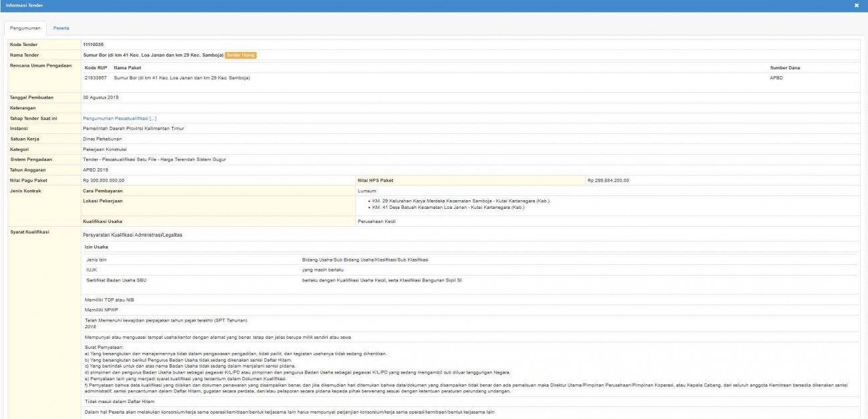Click the Nilai Pagu amount Rp 300.000.000,00
Image resolution: width=868 pixels, height=419 pixels.
pyautogui.click(x=103, y=180)
